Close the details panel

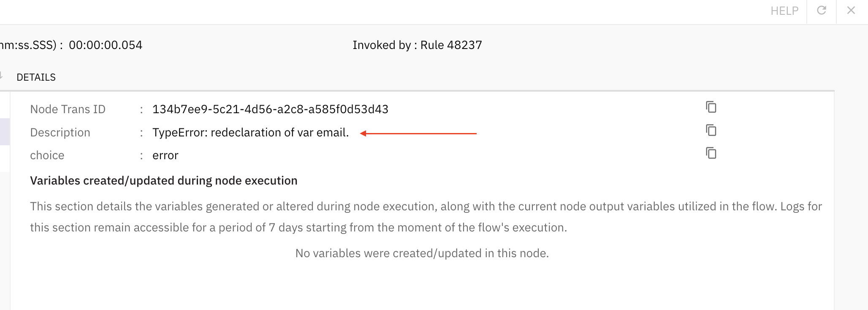coord(851,11)
